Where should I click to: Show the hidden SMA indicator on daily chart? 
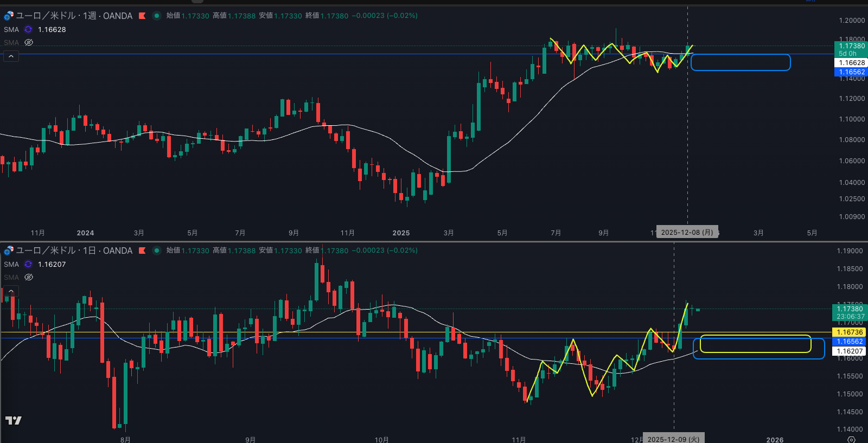click(29, 277)
